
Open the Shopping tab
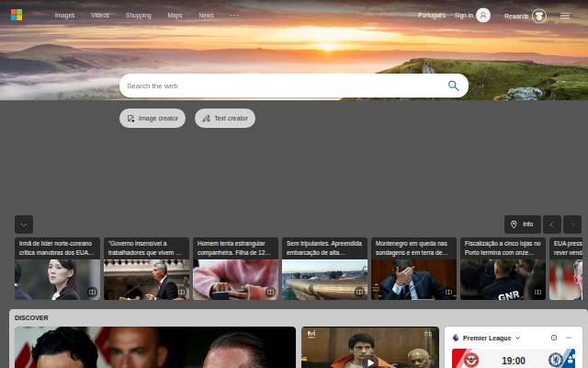coord(139,16)
